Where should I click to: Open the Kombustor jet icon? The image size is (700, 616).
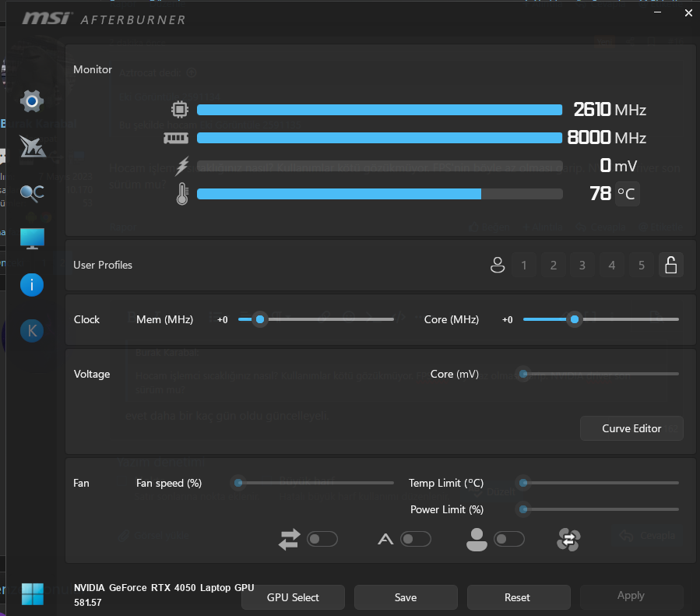tap(32, 147)
